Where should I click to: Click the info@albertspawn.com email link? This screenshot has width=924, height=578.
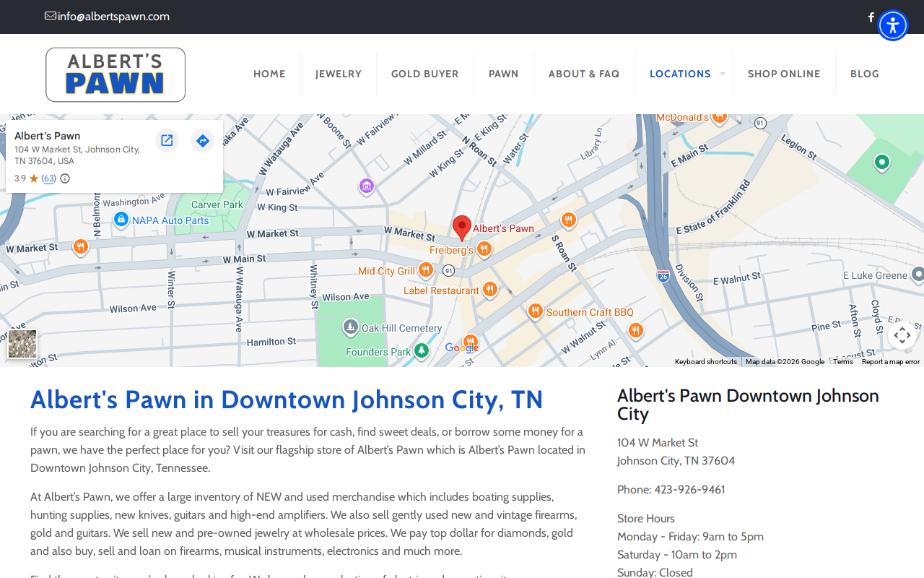pyautogui.click(x=113, y=16)
